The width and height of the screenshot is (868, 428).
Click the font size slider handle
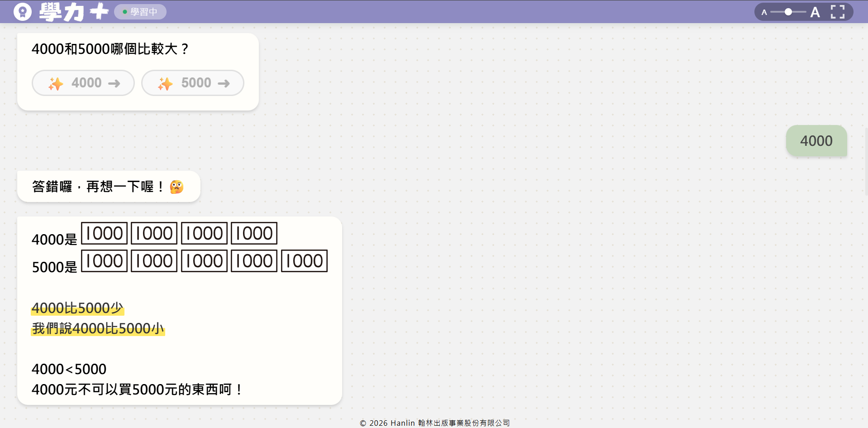tap(788, 12)
